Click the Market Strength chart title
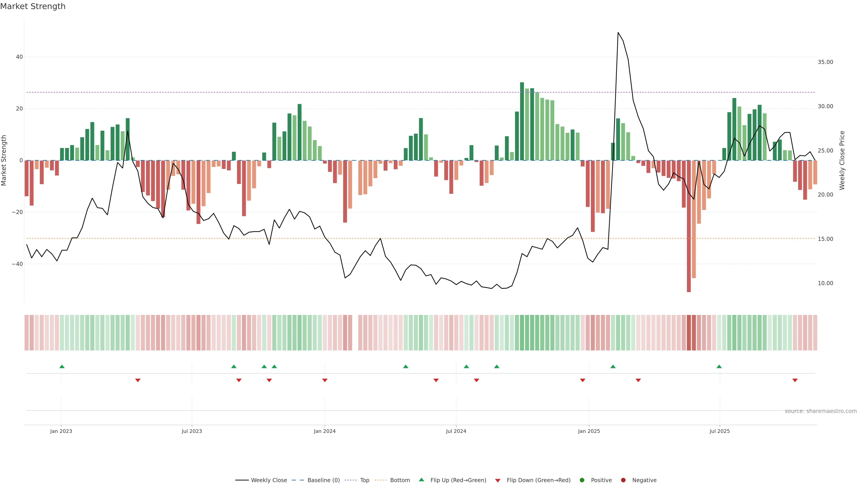 pos(33,6)
